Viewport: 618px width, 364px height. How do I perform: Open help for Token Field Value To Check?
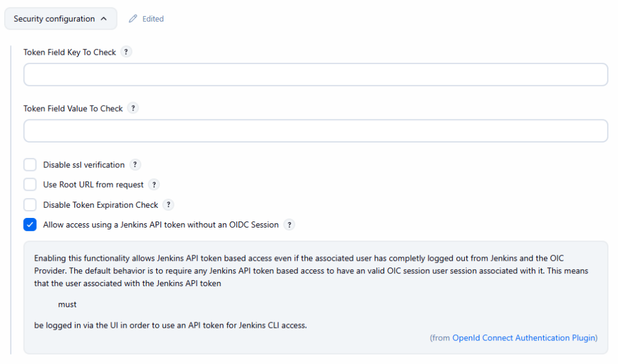133,108
